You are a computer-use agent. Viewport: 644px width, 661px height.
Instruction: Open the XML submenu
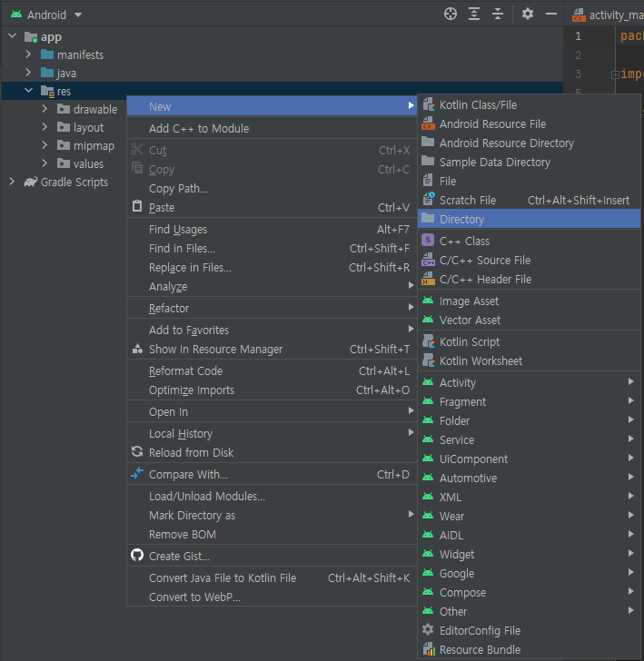[x=529, y=497]
